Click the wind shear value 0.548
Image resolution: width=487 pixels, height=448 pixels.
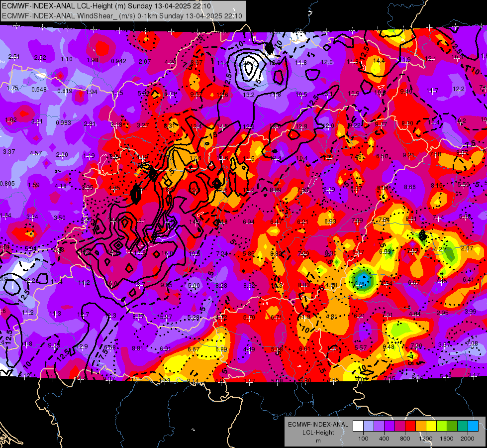pyautogui.click(x=39, y=90)
